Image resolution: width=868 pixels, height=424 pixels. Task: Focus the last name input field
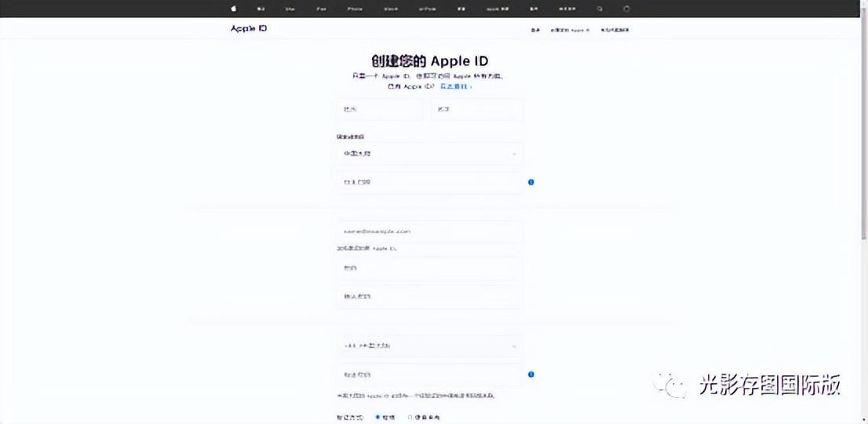pos(379,110)
